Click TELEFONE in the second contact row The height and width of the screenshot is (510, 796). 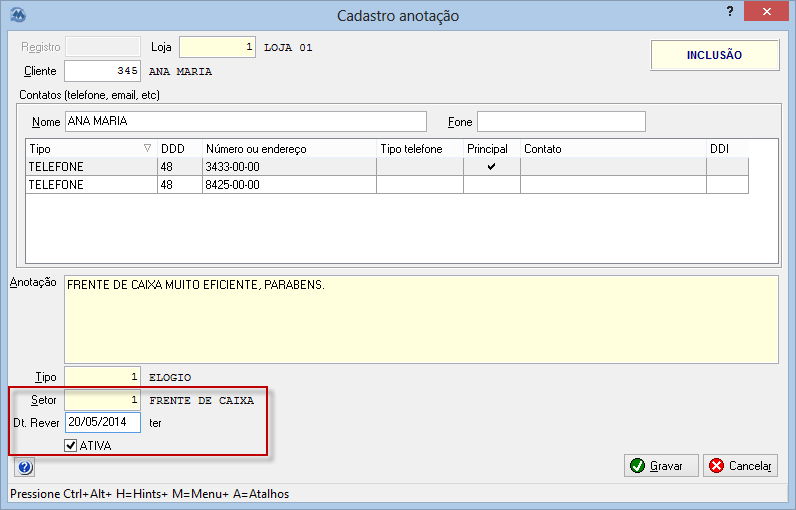tap(91, 185)
